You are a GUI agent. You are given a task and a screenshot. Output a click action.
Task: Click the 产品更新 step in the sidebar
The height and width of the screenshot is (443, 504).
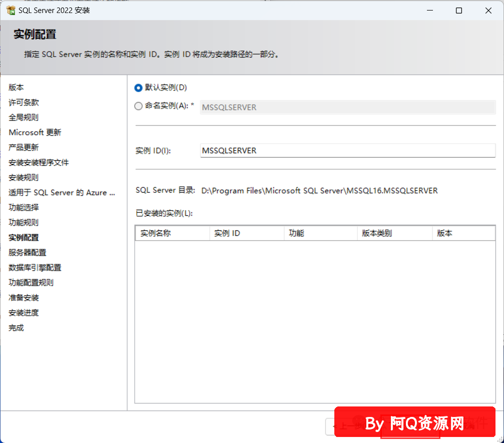point(24,148)
